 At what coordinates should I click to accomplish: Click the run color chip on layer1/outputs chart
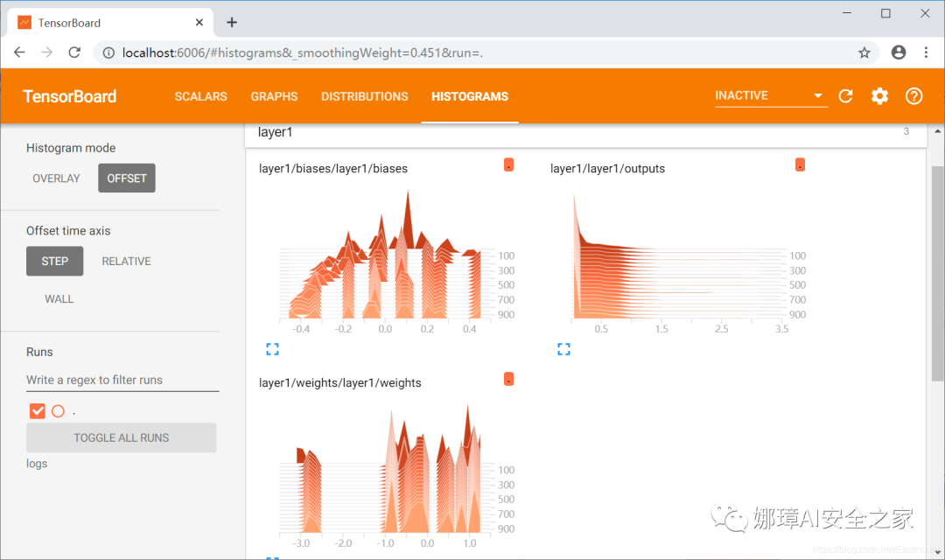(x=800, y=164)
